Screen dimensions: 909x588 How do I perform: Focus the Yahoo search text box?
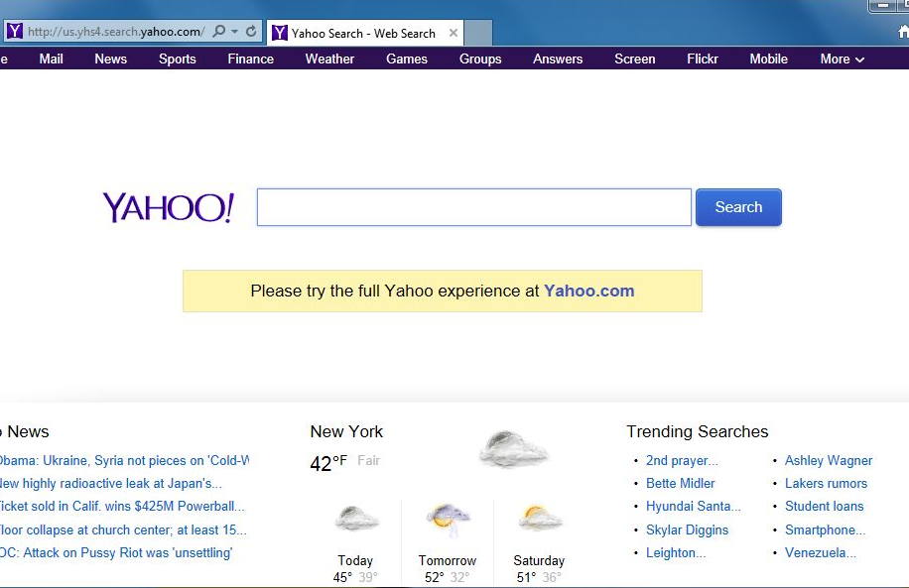tap(474, 207)
